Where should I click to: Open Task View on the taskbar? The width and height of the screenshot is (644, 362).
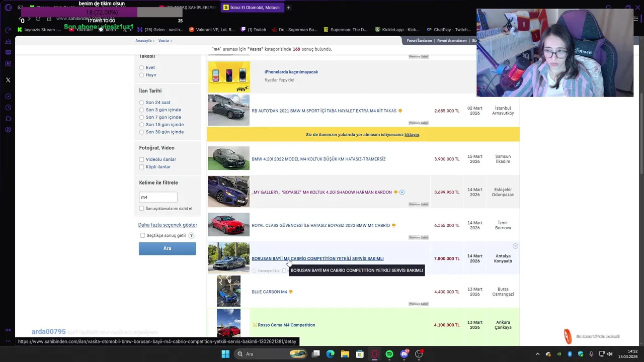(x=315, y=354)
